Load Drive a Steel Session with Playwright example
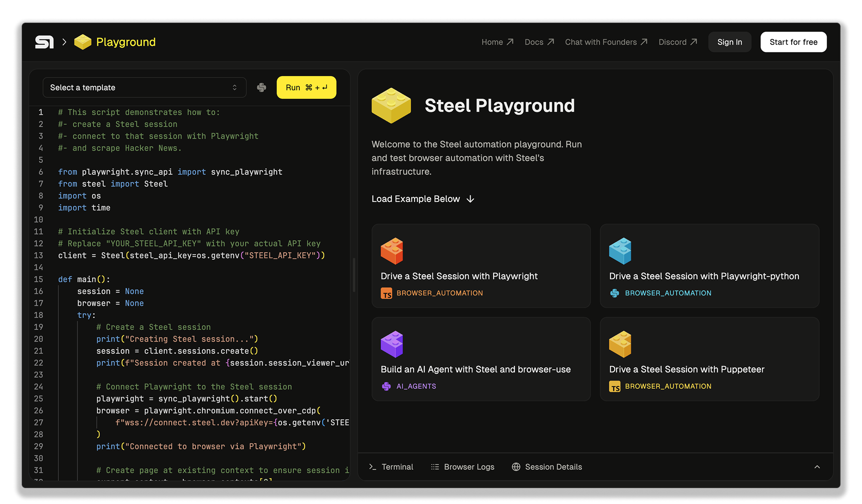Viewport: 862px width, 504px height. pos(481,265)
